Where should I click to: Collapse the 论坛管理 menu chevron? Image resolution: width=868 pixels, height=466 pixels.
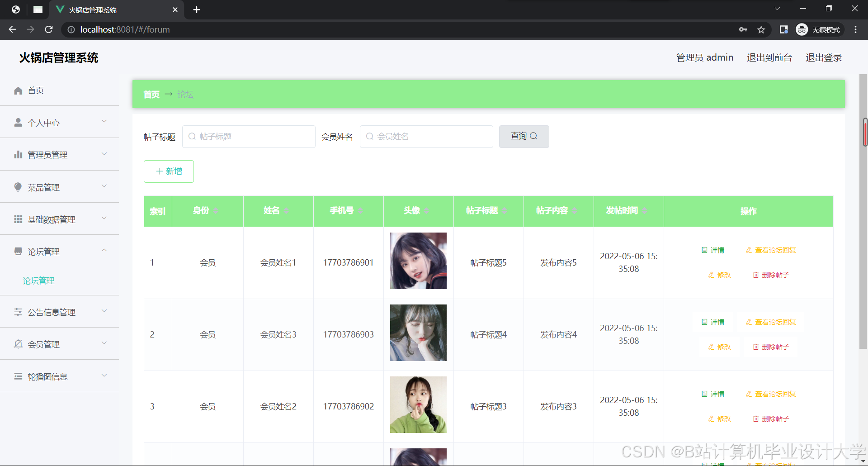pyautogui.click(x=104, y=250)
